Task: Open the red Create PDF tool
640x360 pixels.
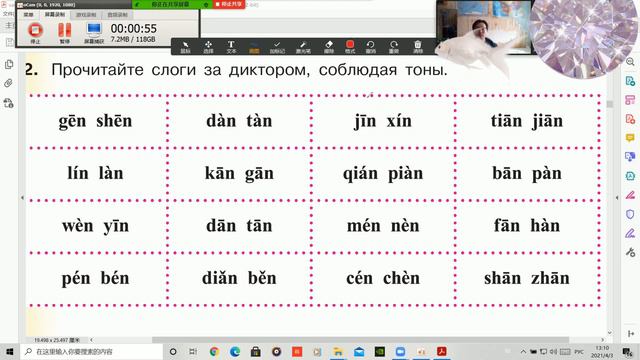Action: click(630, 119)
